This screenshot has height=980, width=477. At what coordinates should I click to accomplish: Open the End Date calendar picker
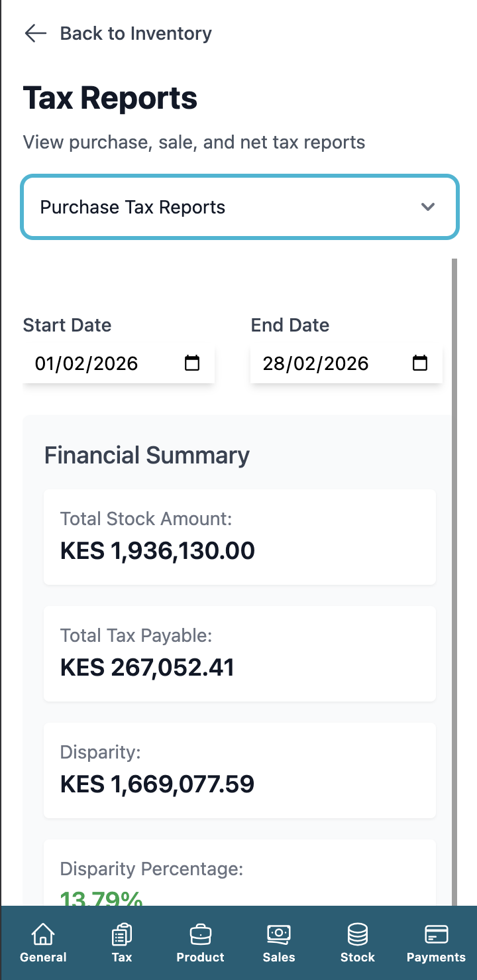419,363
